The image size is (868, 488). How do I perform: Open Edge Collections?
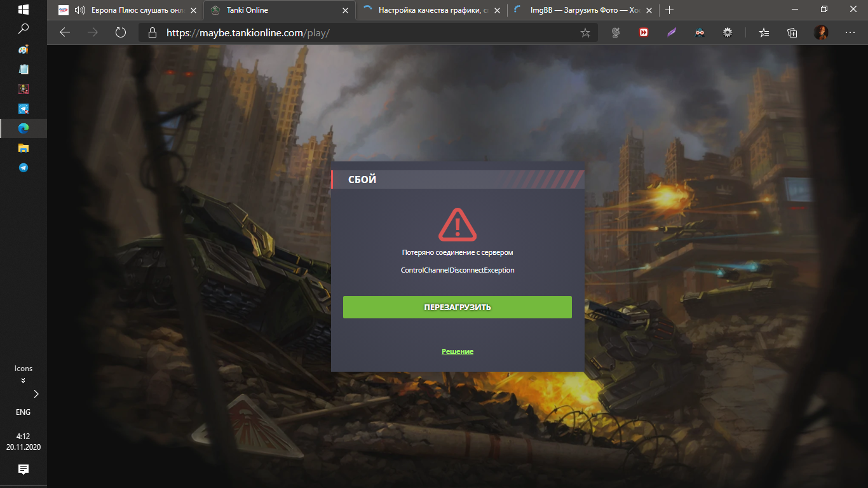point(792,32)
